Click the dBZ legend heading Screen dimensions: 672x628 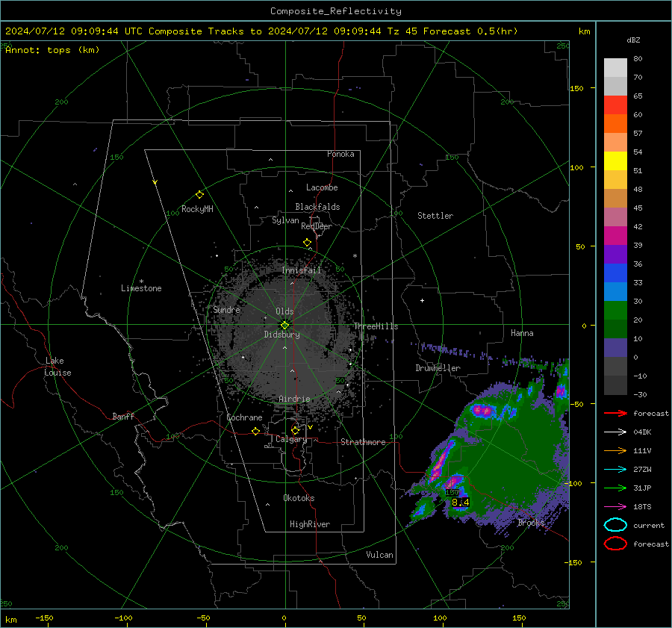coord(633,40)
